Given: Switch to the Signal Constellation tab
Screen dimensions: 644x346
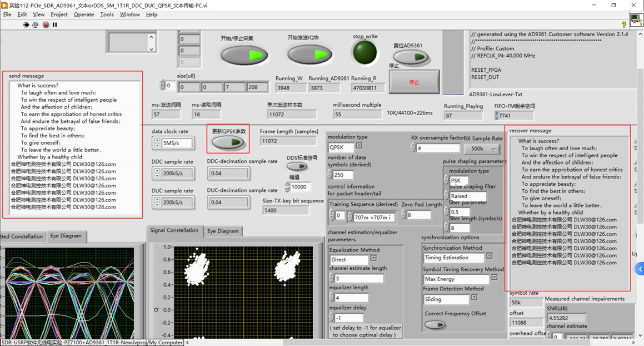Looking at the screenshot, I should (x=174, y=230).
